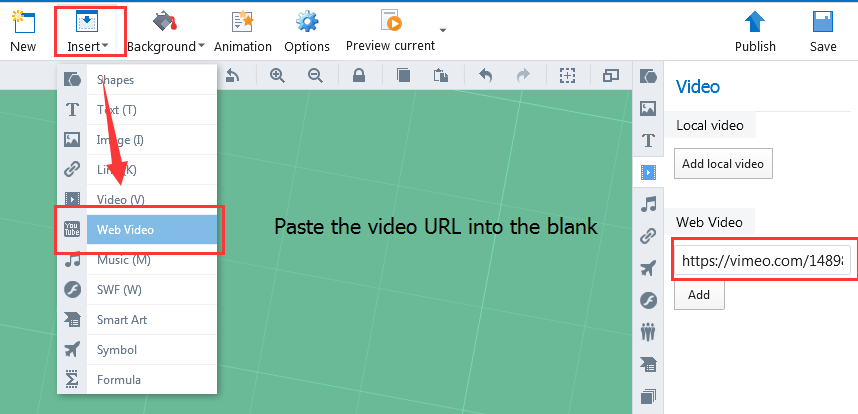This screenshot has width=858, height=414.
Task: Click the zoom in magnifier
Action: pyautogui.click(x=277, y=75)
